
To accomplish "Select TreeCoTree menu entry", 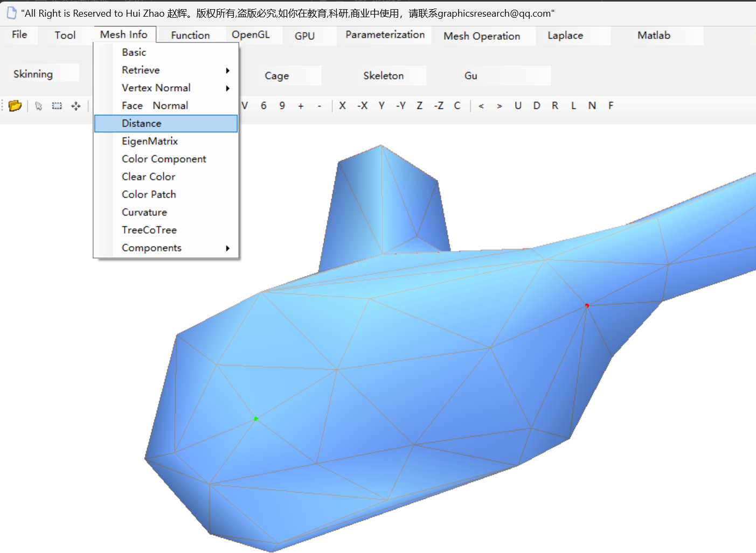I will click(166, 230).
